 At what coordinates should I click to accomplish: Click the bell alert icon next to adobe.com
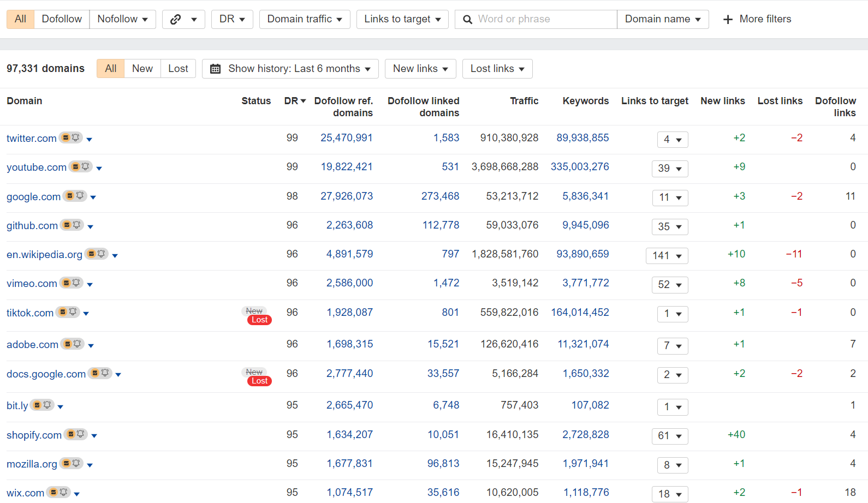click(78, 344)
